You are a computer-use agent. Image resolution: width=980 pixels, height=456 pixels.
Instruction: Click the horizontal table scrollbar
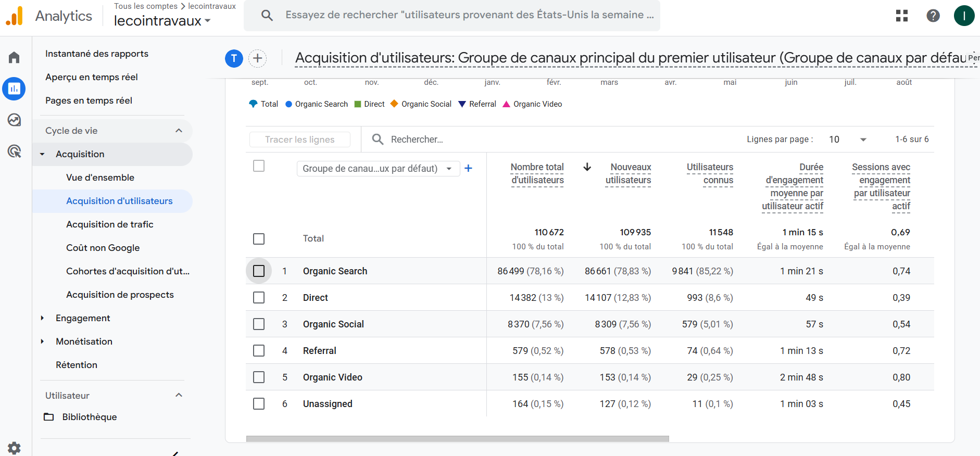[457, 439]
